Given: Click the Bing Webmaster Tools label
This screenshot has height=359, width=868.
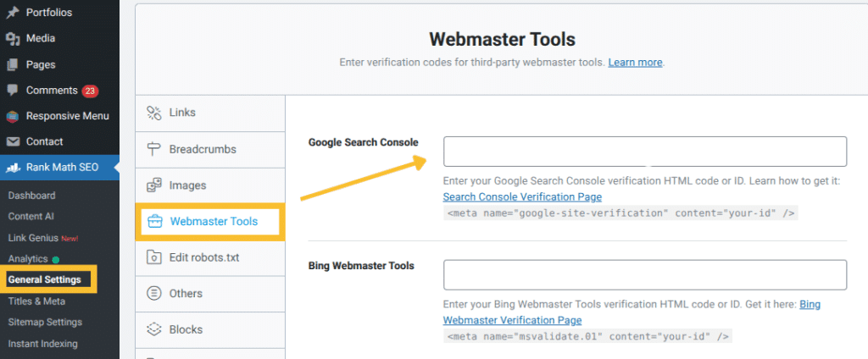Looking at the screenshot, I should (361, 266).
